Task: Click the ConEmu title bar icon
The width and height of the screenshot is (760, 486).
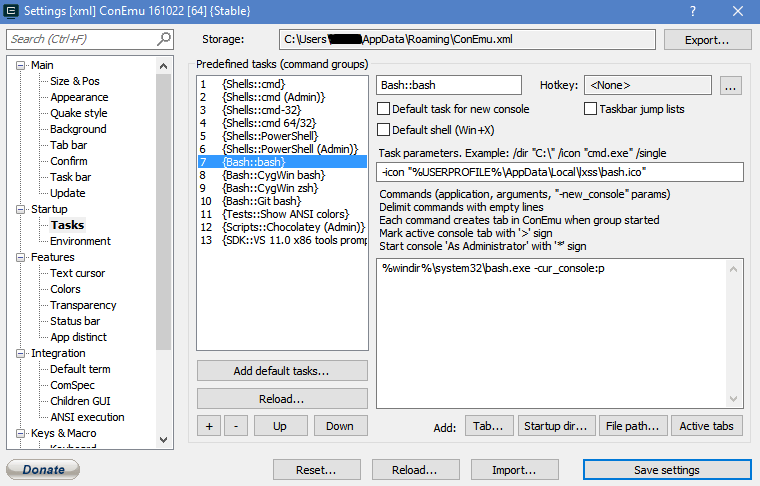Action: [11, 11]
